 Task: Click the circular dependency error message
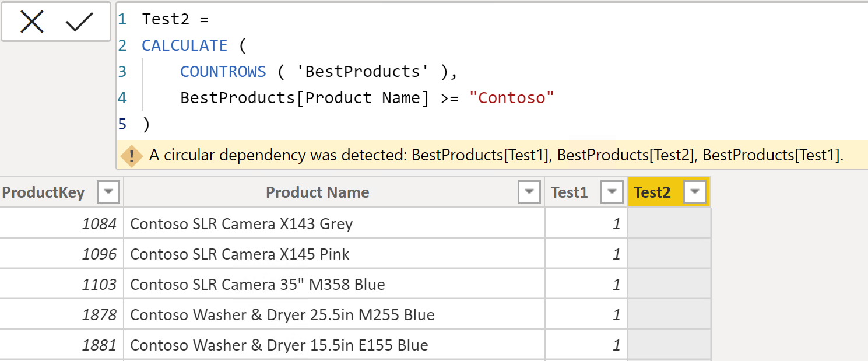point(497,156)
